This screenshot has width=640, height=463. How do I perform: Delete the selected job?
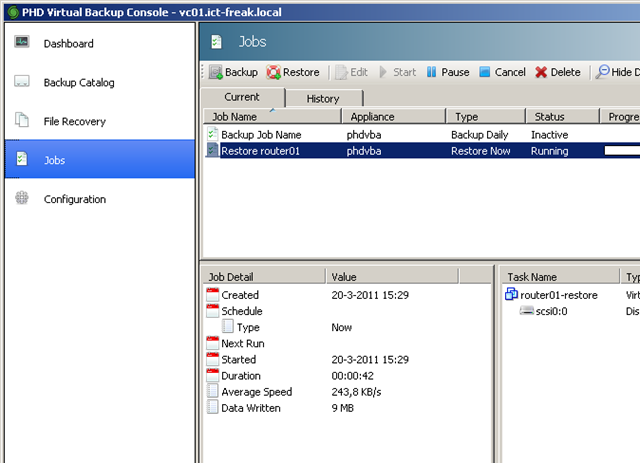click(x=557, y=72)
